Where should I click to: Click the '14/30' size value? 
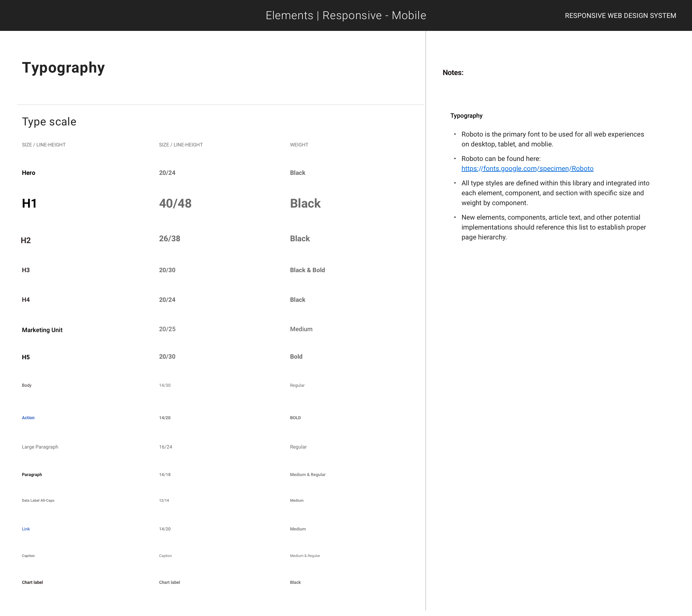[165, 386]
